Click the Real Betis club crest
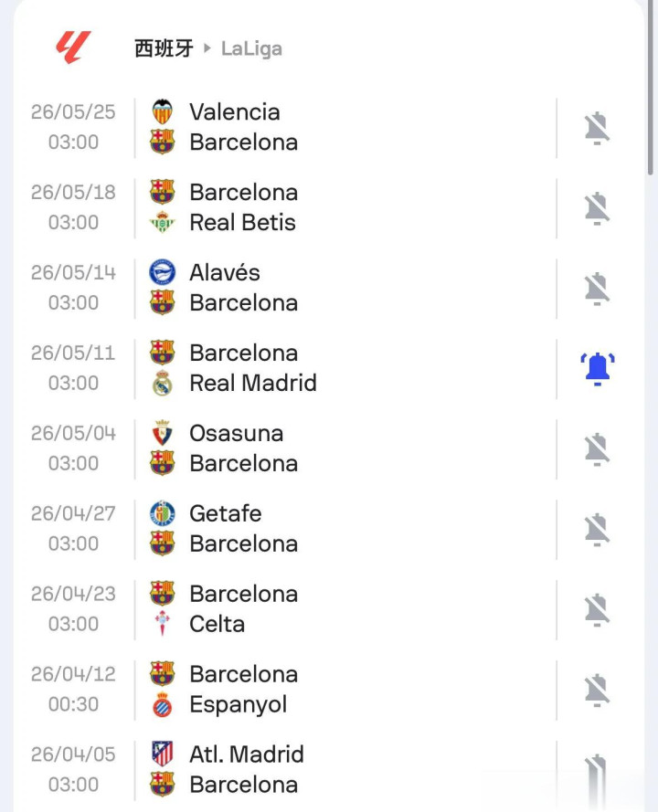This screenshot has width=658, height=812. click(x=163, y=222)
